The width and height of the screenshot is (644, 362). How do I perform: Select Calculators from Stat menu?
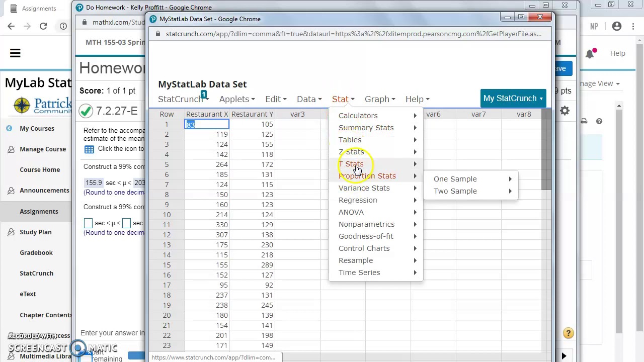[x=376, y=116]
